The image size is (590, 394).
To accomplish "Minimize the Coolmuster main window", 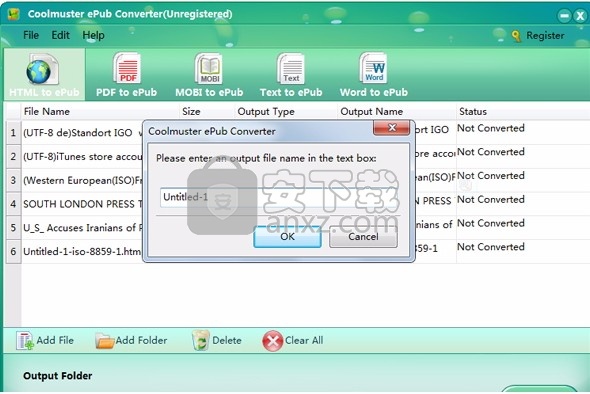I will coord(564,16).
